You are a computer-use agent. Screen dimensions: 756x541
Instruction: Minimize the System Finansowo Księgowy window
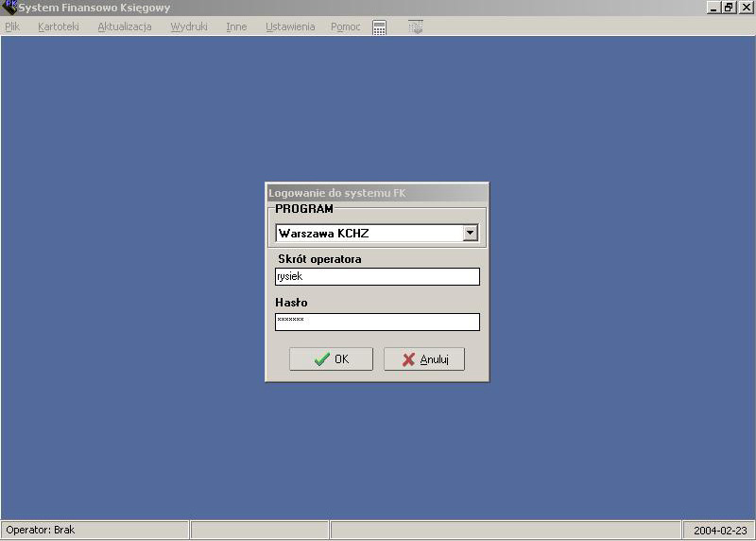pos(713,8)
